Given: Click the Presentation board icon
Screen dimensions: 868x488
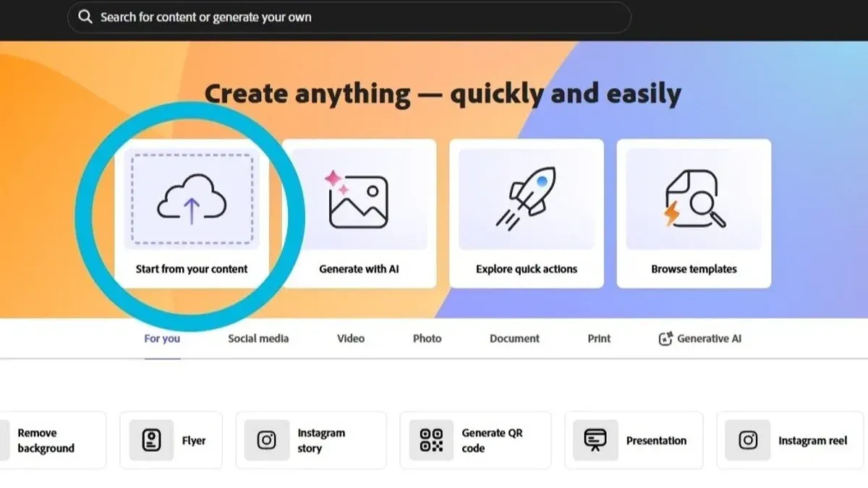Looking at the screenshot, I should (x=595, y=440).
